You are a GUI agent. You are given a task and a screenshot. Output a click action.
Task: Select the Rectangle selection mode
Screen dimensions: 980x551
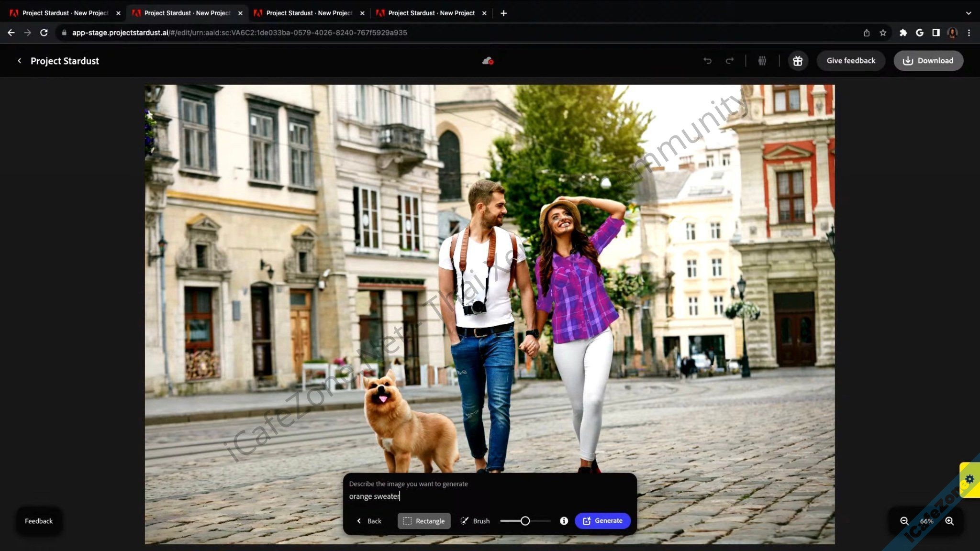(x=424, y=521)
